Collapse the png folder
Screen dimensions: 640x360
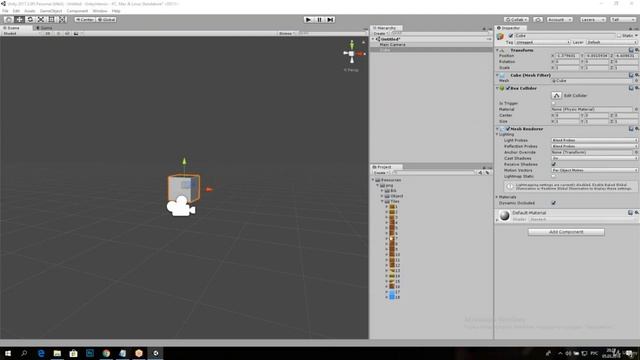tap(378, 185)
